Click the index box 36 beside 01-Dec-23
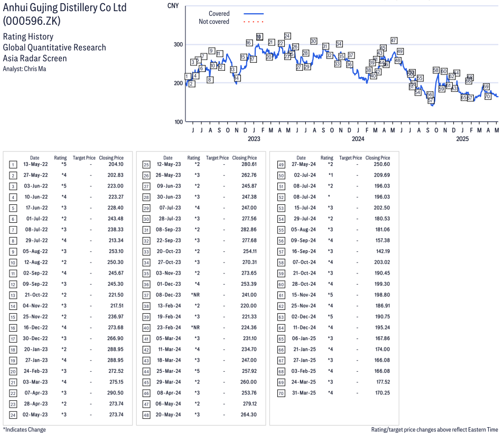504x433 pixels. tap(146, 285)
